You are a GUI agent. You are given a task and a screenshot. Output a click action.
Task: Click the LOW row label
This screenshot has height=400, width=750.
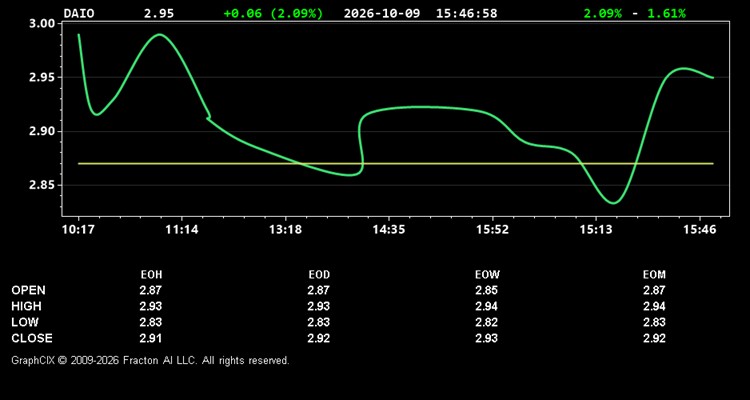[x=25, y=322]
